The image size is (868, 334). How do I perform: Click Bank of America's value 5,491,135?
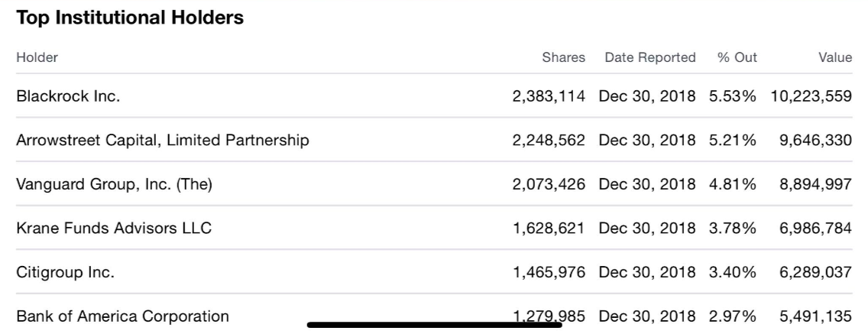(x=815, y=316)
